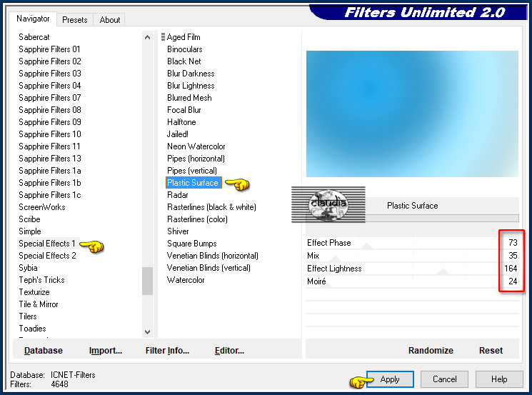Select Tilers category

(27, 316)
